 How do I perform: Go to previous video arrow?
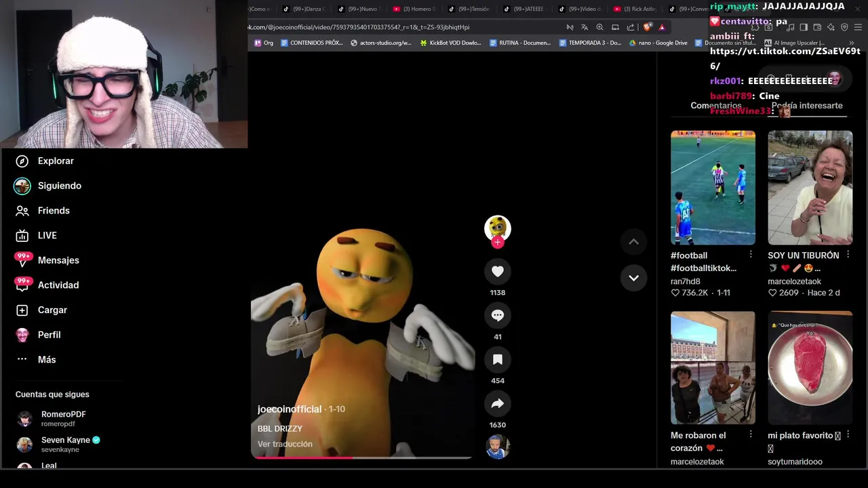pyautogui.click(x=633, y=242)
